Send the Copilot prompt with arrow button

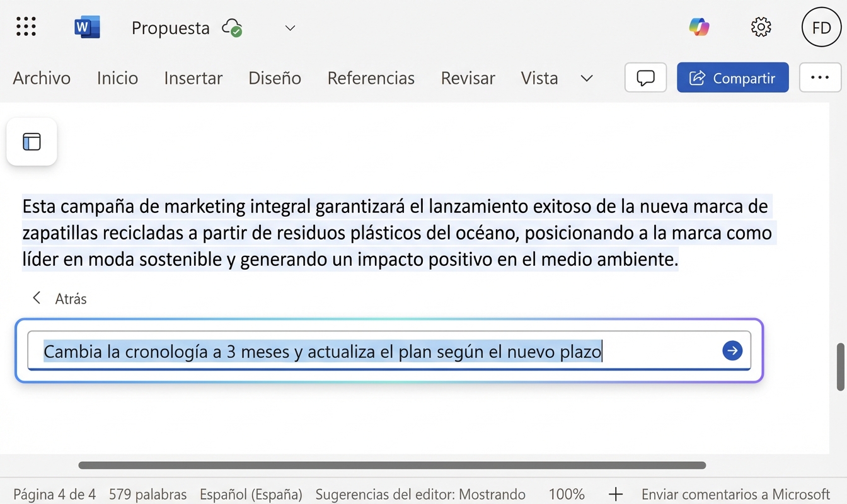[732, 351]
